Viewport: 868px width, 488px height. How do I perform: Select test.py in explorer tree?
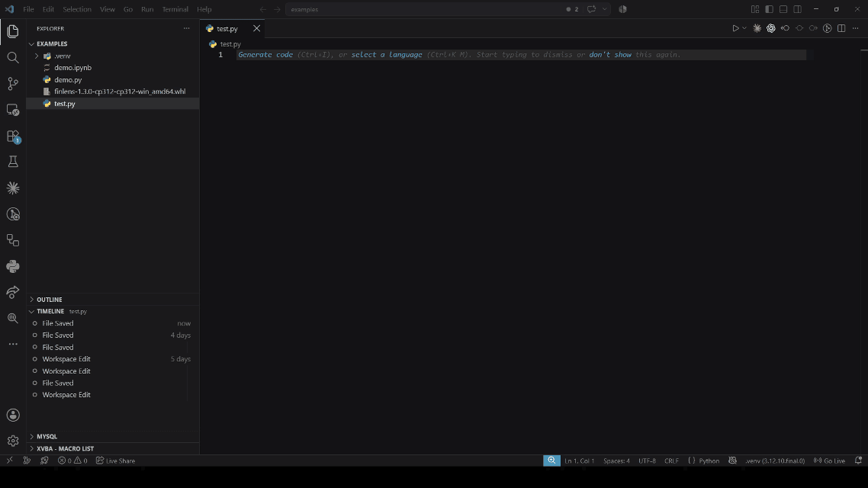click(112, 104)
